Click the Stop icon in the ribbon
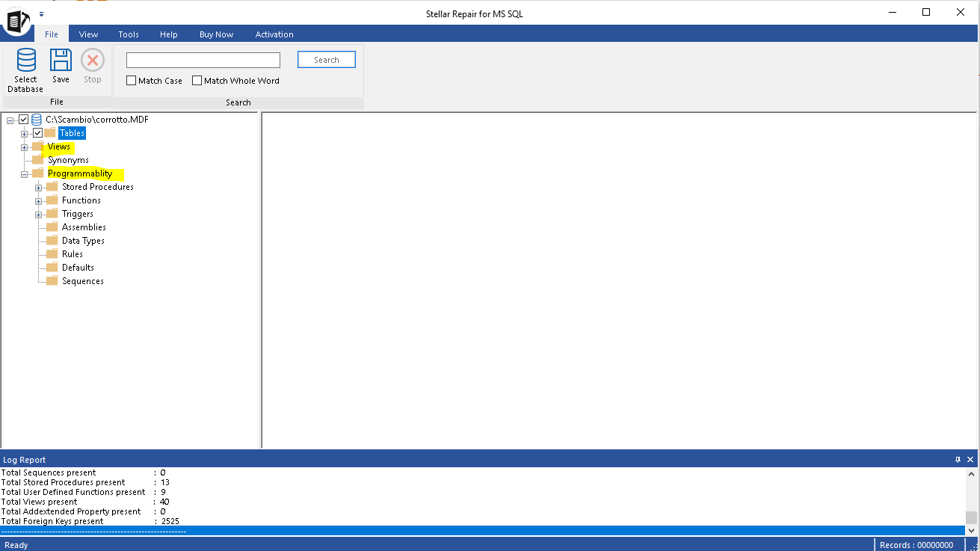Screen dimensions: 980x551 coord(93,60)
